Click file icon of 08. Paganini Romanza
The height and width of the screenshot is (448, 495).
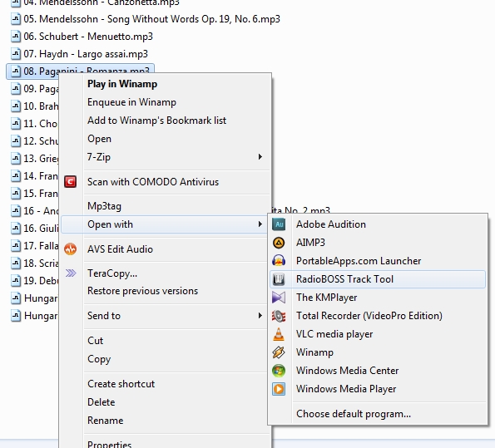click(16, 71)
